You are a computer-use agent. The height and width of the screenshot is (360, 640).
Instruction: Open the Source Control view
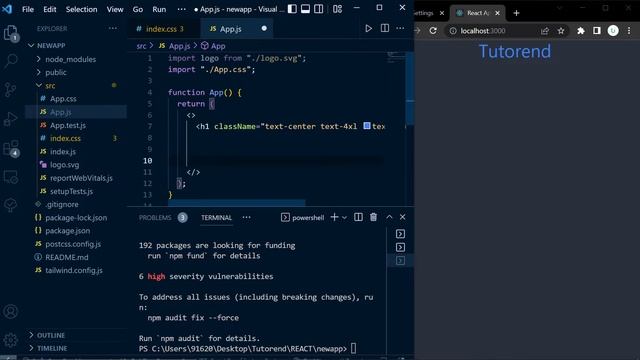(11, 90)
